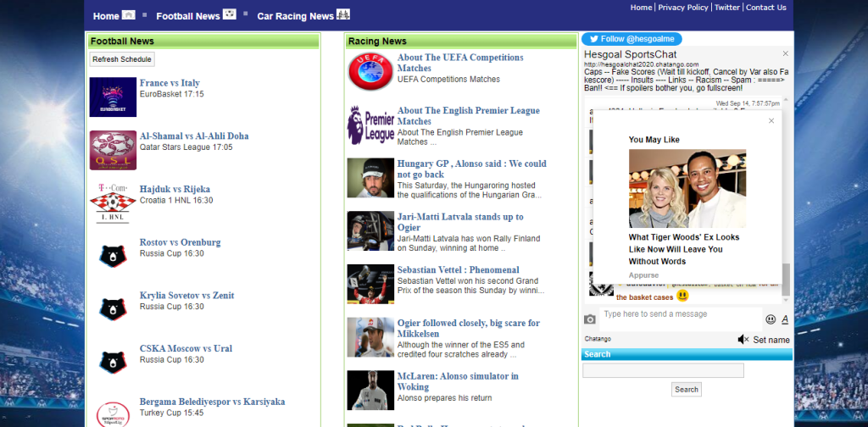Viewport: 868px width, 427px height.
Task: Open the text formatting A icon in chat
Action: click(785, 319)
